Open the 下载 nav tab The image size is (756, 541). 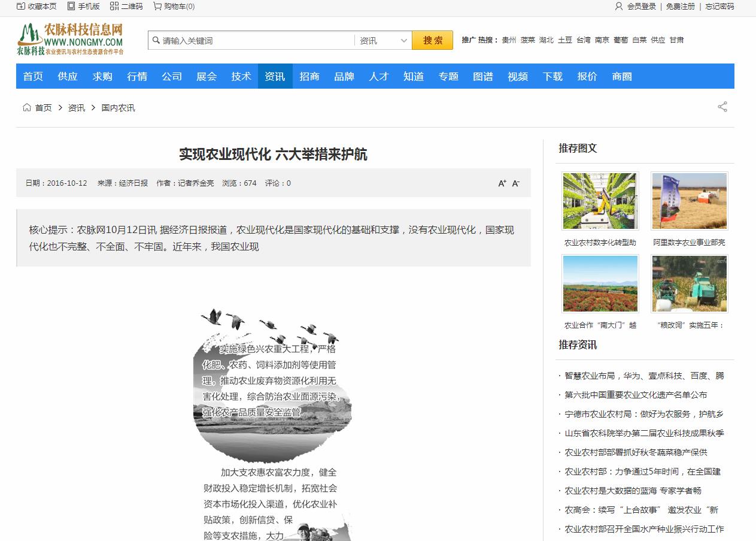[x=552, y=76]
